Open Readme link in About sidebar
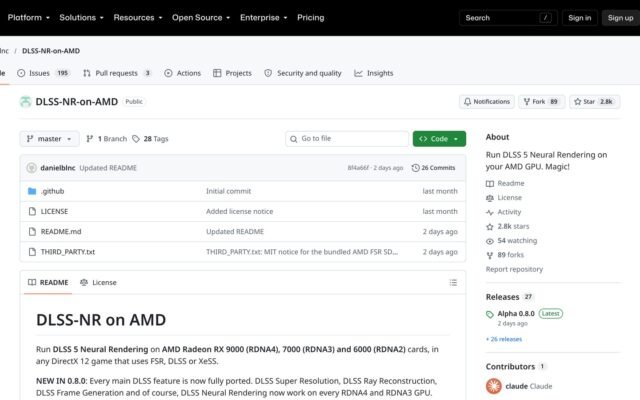 [x=505, y=183]
